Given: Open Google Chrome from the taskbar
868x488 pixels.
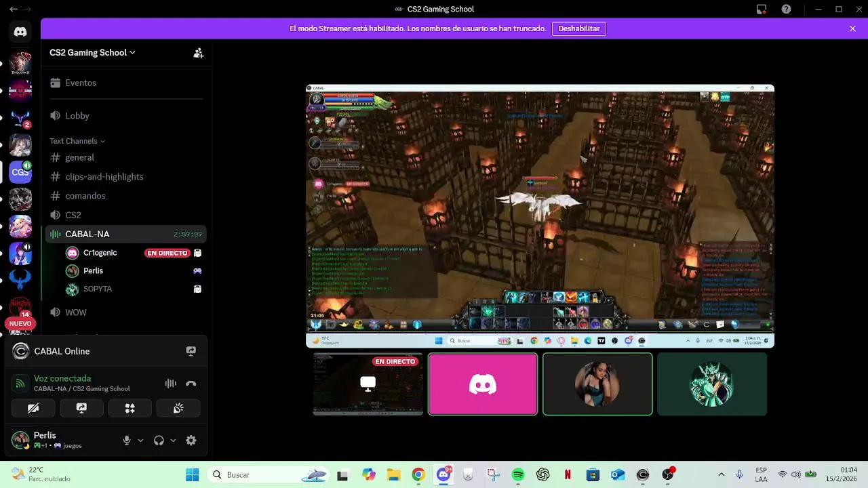Looking at the screenshot, I should [418, 474].
